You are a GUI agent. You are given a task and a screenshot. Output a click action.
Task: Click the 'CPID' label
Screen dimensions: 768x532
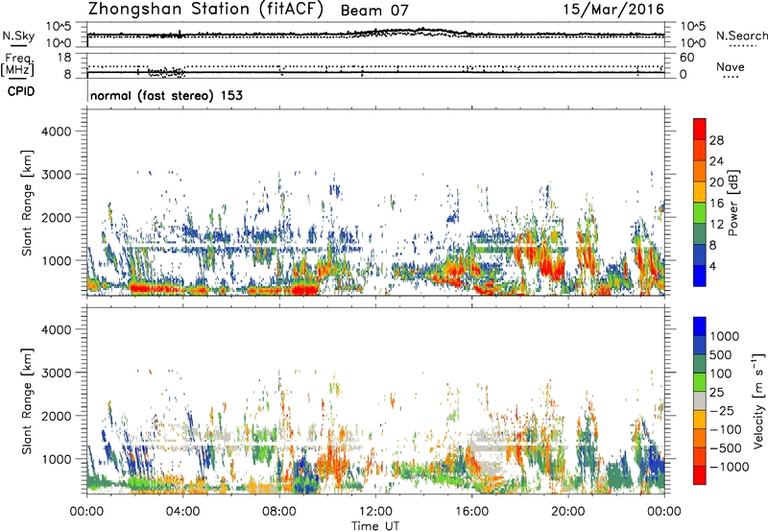coord(21,91)
